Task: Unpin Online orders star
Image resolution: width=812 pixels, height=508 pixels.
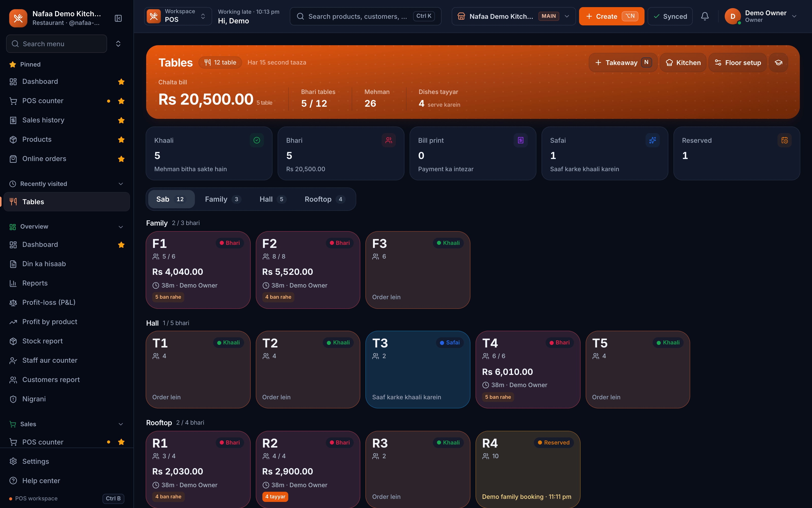Action: [121, 159]
